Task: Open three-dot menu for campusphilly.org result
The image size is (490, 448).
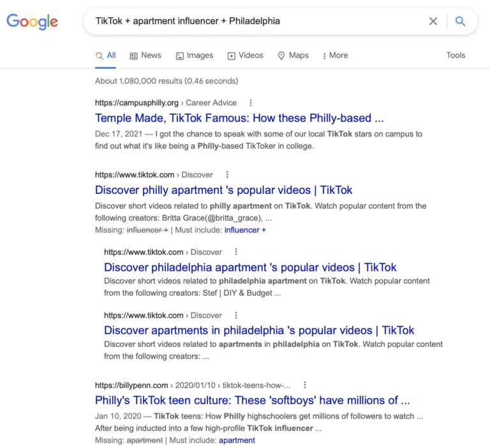Action: point(251,103)
